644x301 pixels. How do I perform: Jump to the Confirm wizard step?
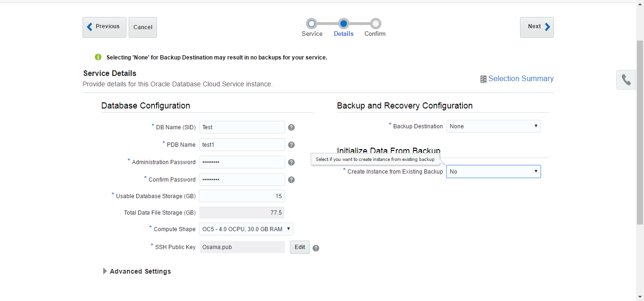point(375,24)
